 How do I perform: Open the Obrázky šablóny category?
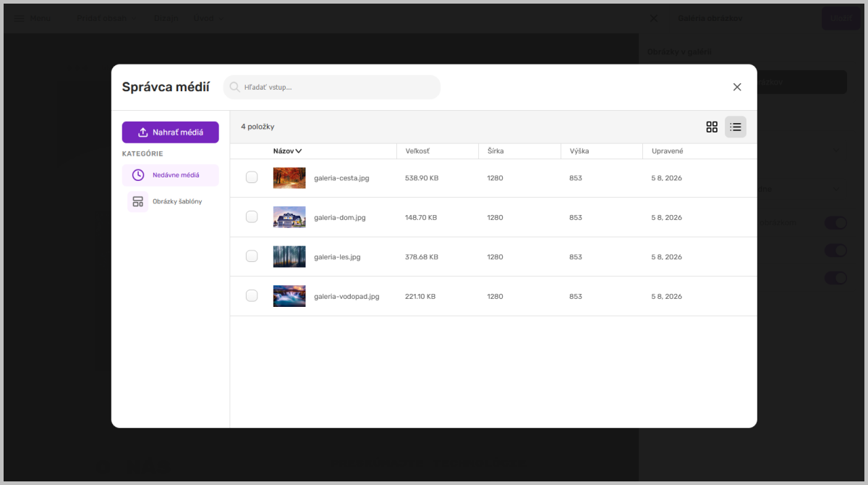[x=171, y=201]
